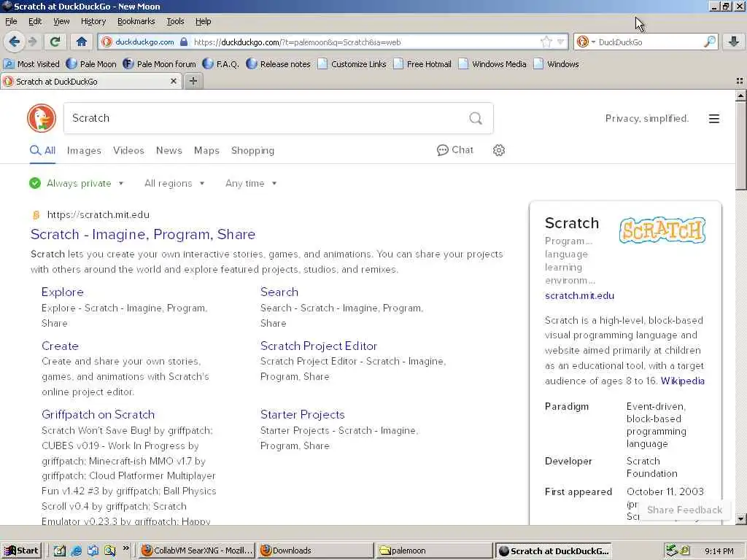Reload the current page
The width and height of the screenshot is (747, 560).
coord(55,42)
